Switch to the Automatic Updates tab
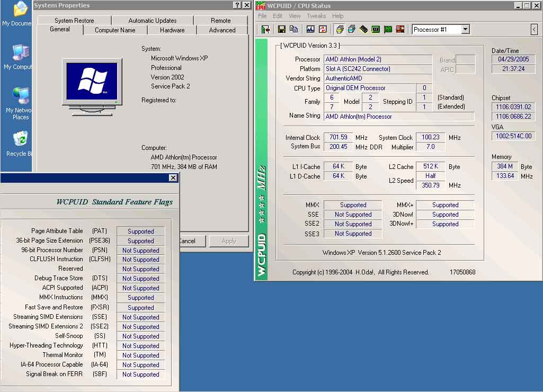The image size is (543, 392). (x=153, y=21)
